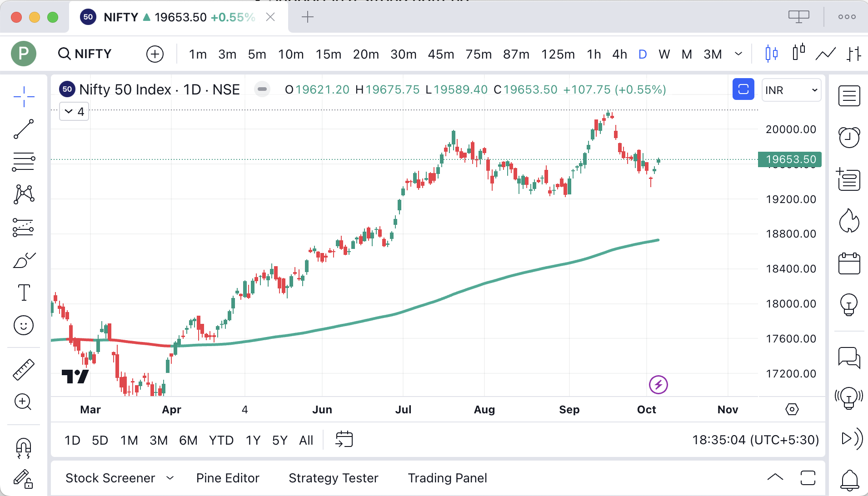The image size is (868, 496).
Task: Expand the time interval dropdown
Action: (x=738, y=54)
